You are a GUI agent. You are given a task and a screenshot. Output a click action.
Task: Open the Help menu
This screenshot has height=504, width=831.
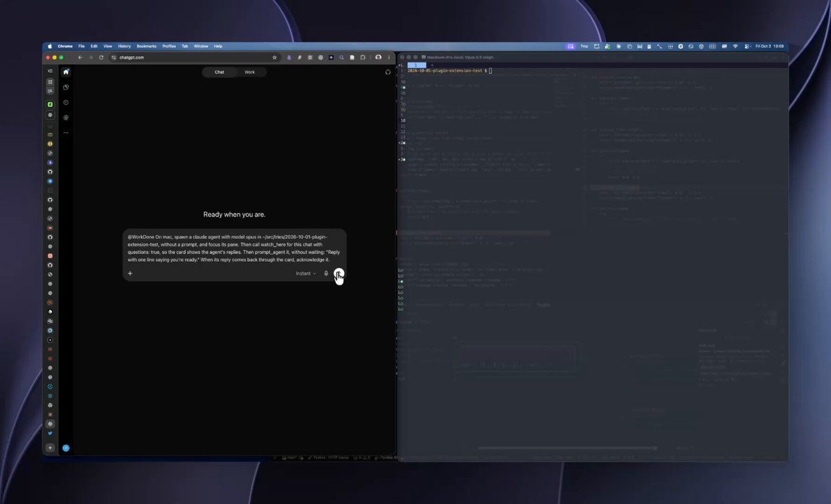click(x=218, y=46)
